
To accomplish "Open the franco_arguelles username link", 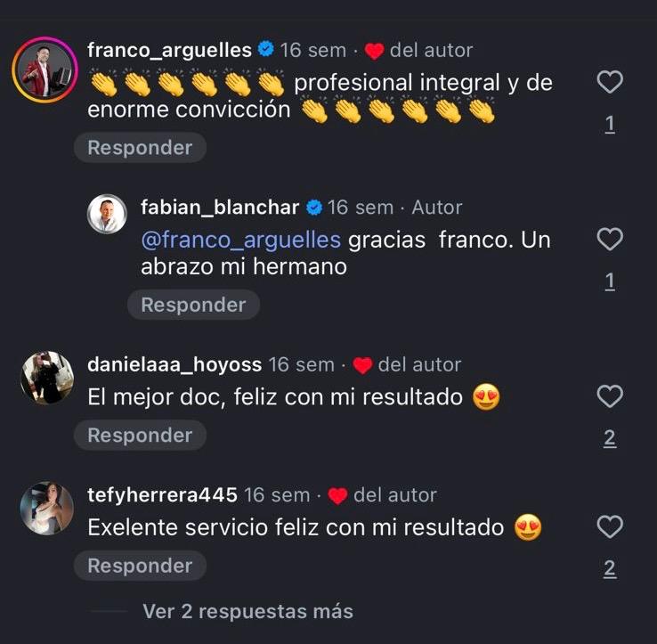I will (x=169, y=51).
